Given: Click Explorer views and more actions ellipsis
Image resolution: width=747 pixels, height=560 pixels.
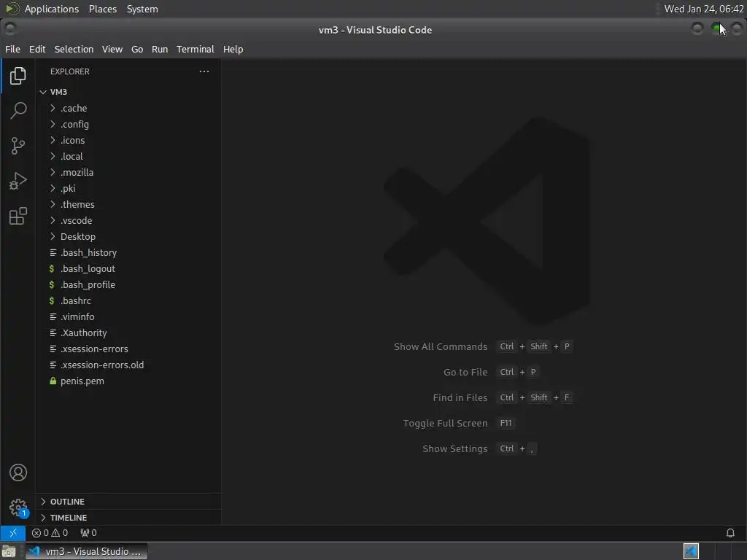Looking at the screenshot, I should [204, 71].
